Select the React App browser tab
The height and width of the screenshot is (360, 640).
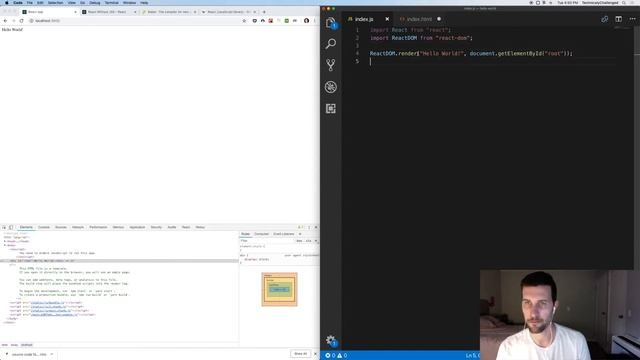tap(49, 12)
